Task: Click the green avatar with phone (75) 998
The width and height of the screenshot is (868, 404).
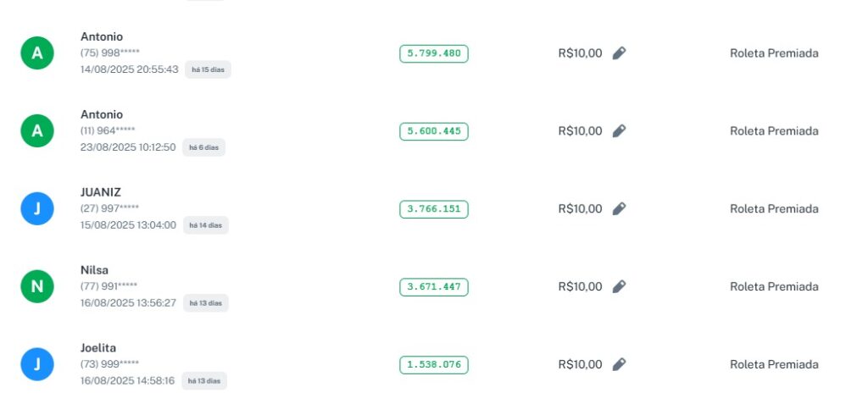Action: click(37, 53)
